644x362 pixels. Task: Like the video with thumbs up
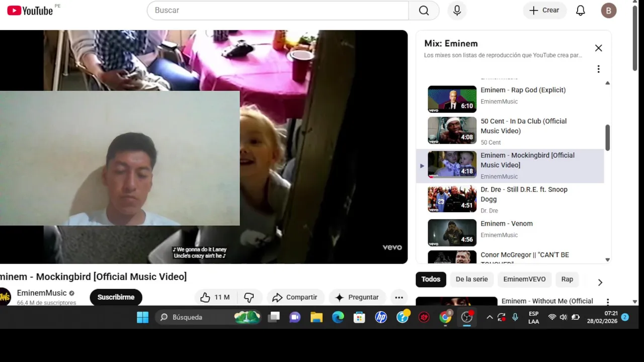click(214, 297)
